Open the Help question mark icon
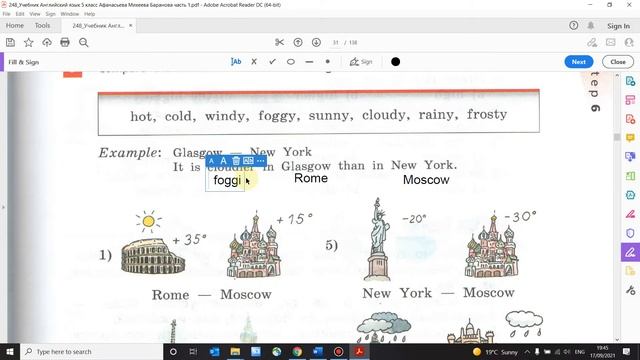The image size is (640, 360). click(x=573, y=25)
